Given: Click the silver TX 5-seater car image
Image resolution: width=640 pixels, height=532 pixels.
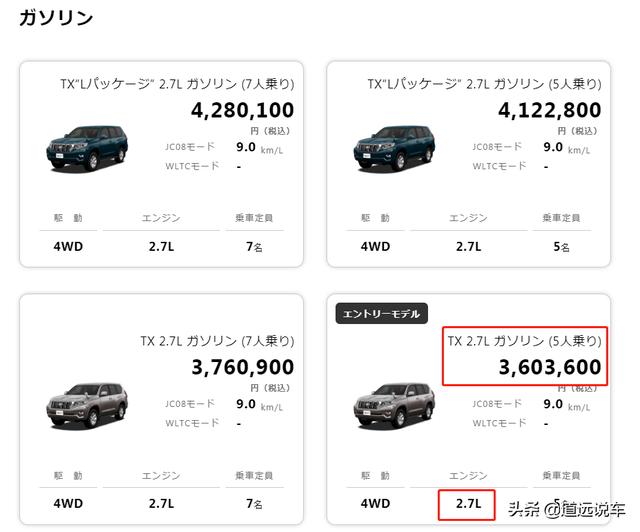Looking at the screenshot, I should [x=394, y=405].
